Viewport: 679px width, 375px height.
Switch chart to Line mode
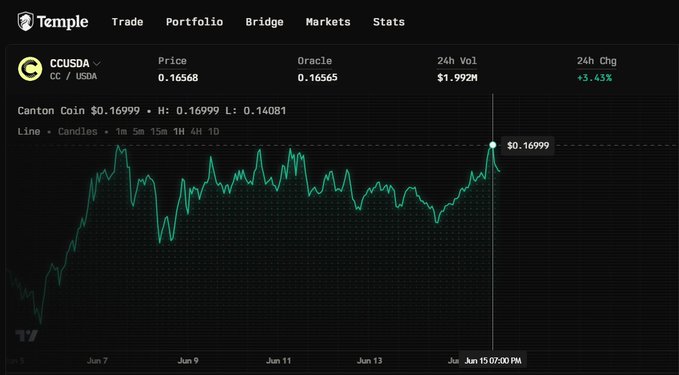29,131
